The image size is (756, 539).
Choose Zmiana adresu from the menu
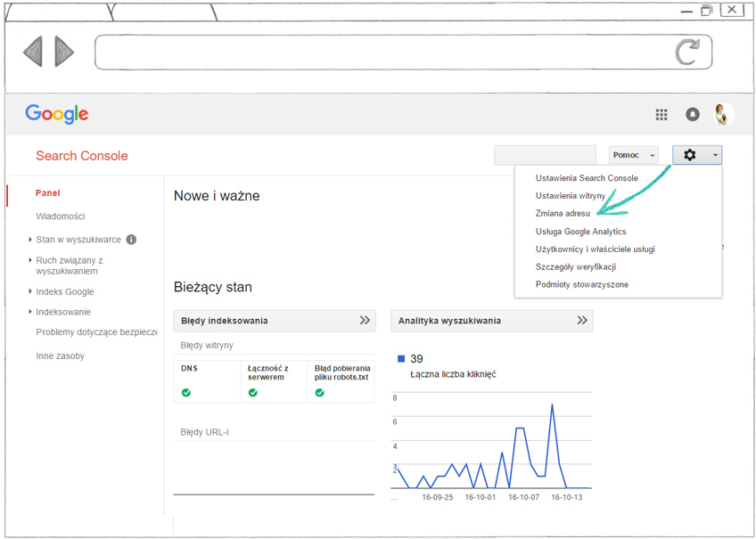point(563,214)
